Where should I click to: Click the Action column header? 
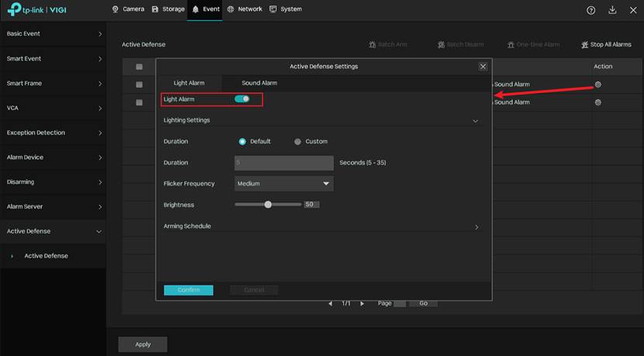(603, 66)
